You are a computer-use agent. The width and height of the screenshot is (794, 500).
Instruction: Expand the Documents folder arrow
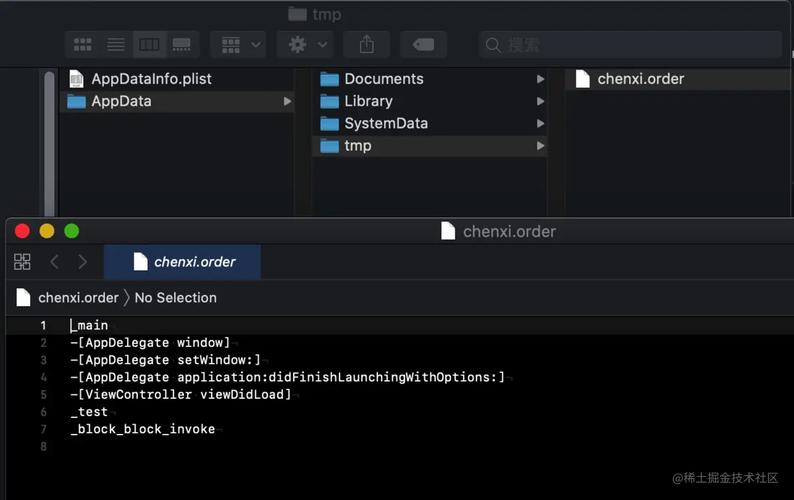click(540, 79)
